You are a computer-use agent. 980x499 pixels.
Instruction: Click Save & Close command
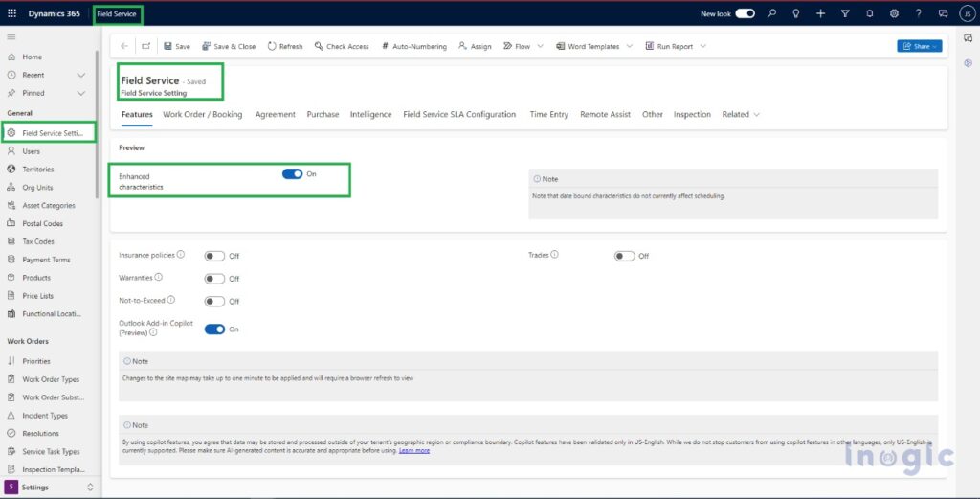[229, 46]
